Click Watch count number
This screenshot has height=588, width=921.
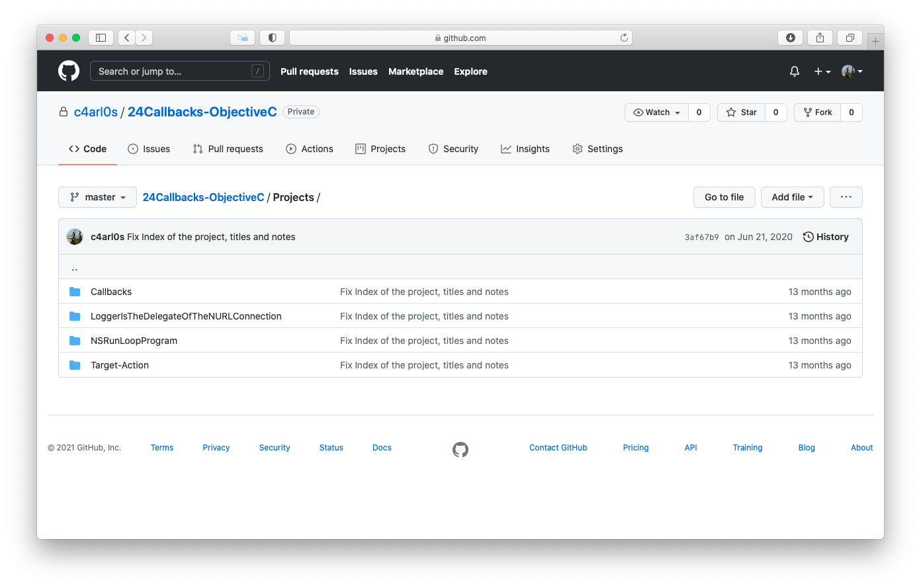[x=699, y=112]
